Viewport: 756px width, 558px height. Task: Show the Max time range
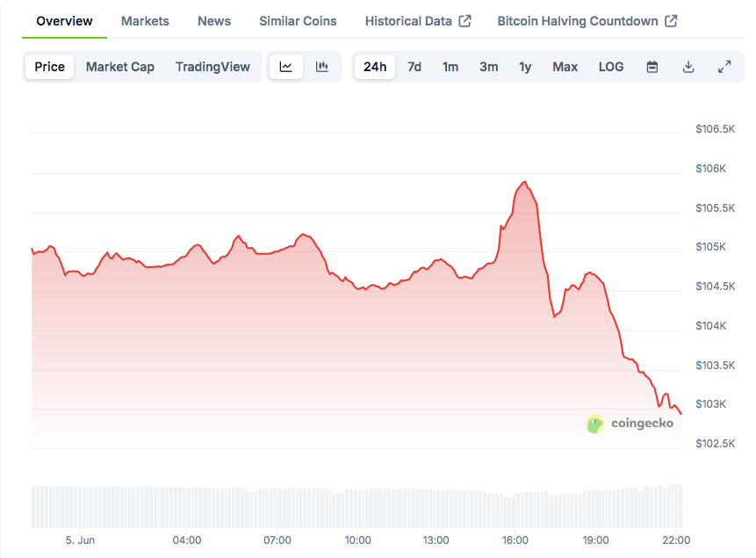click(x=565, y=67)
